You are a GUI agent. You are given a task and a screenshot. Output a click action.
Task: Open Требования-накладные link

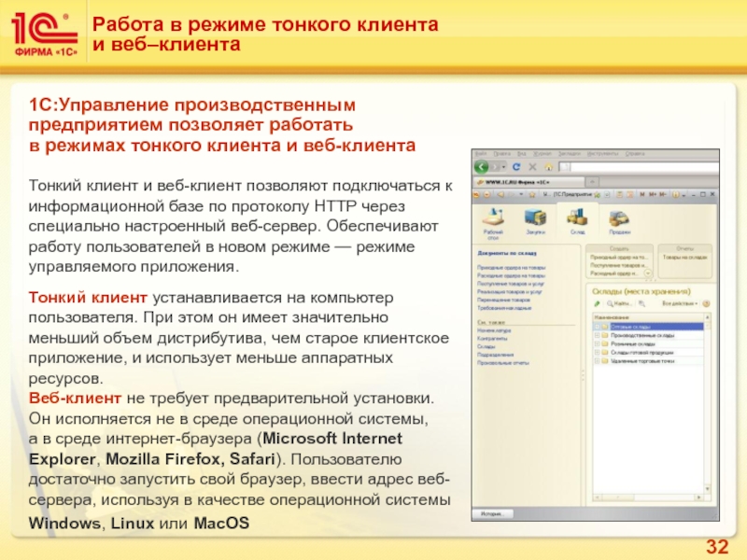coord(504,308)
